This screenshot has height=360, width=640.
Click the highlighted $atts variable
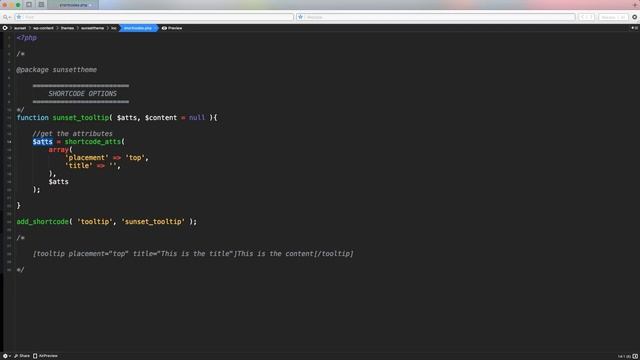[42, 142]
